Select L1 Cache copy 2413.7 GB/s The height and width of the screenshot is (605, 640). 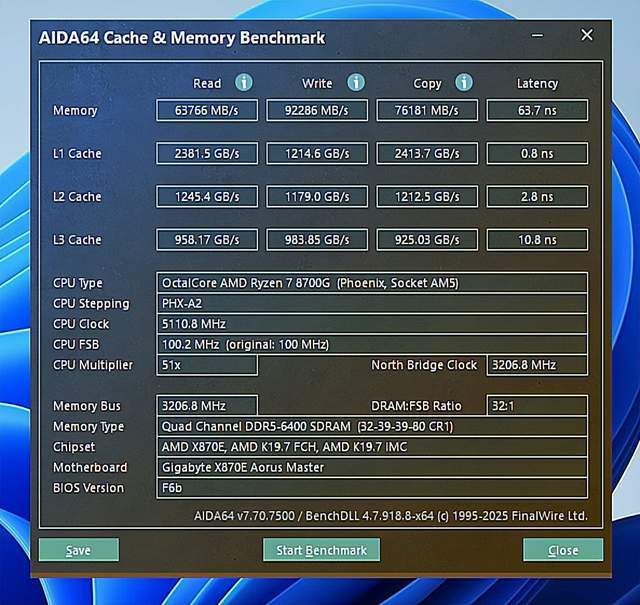pyautogui.click(x=427, y=153)
